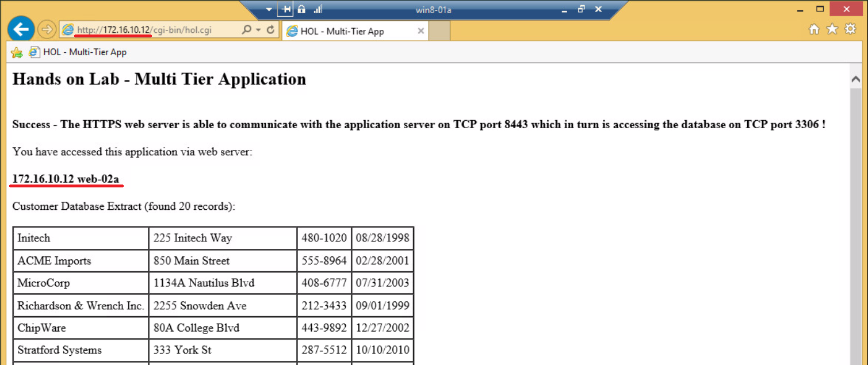Click the padlock icon in connection bar
The image size is (868, 365).
(x=301, y=9)
